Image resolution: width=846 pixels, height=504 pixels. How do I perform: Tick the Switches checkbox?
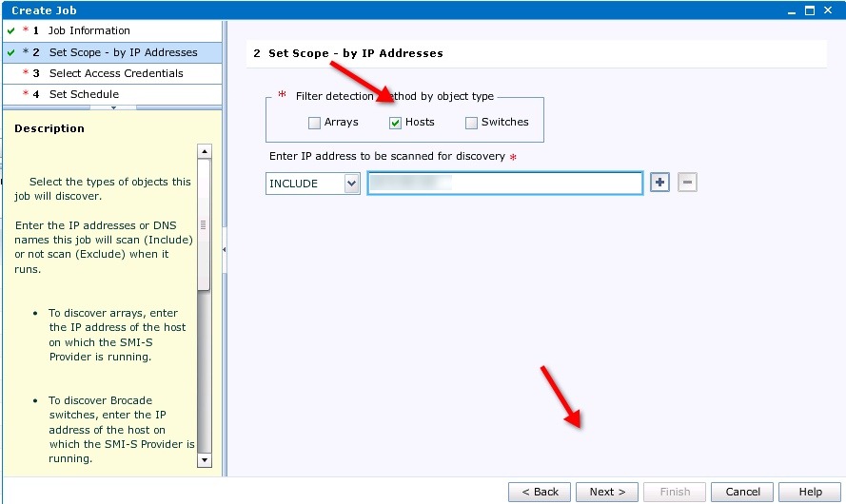pyautogui.click(x=471, y=123)
